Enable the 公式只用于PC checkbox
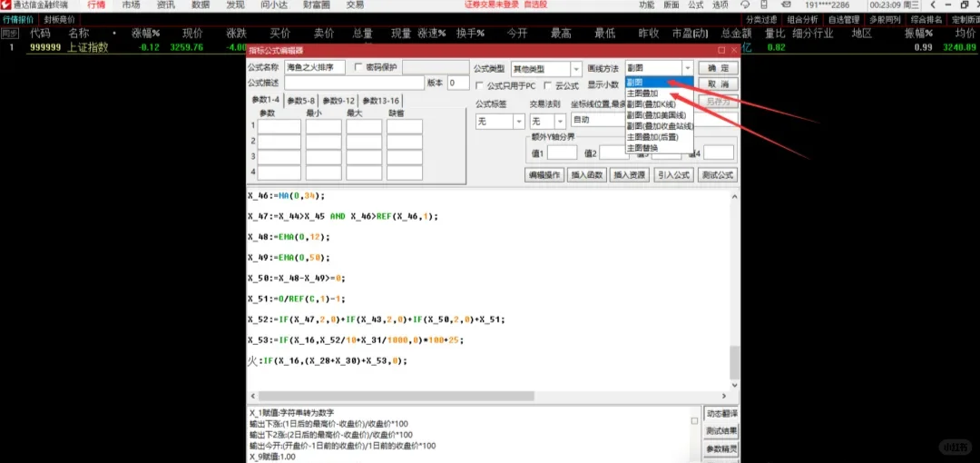This screenshot has height=463, width=980. [x=479, y=85]
